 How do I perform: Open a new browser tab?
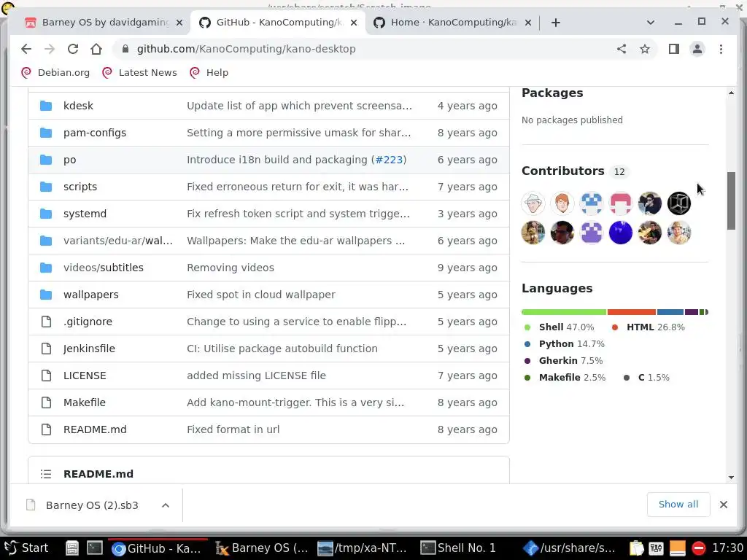(x=555, y=23)
